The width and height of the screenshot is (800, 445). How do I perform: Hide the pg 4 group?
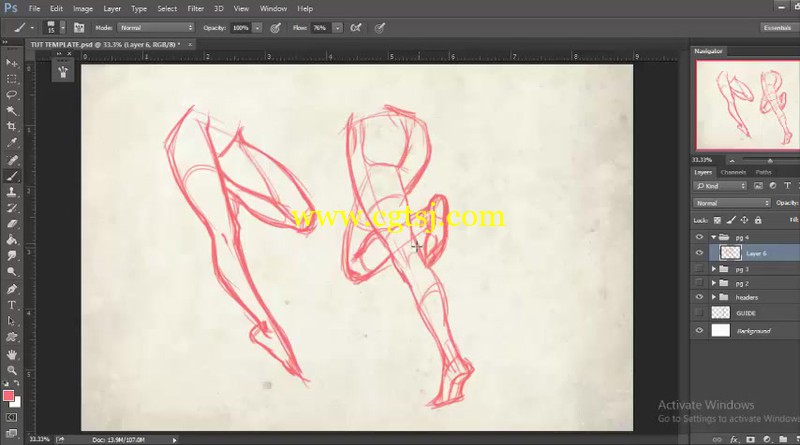[x=699, y=237]
